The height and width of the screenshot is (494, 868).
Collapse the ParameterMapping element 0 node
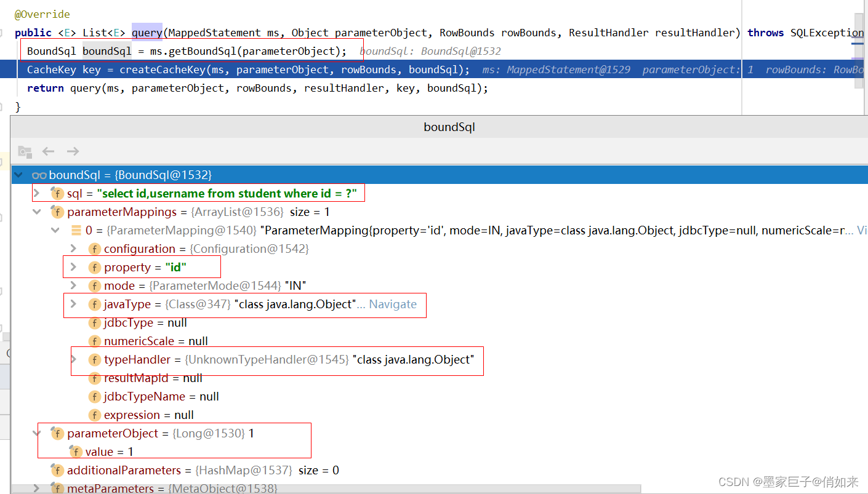point(55,231)
